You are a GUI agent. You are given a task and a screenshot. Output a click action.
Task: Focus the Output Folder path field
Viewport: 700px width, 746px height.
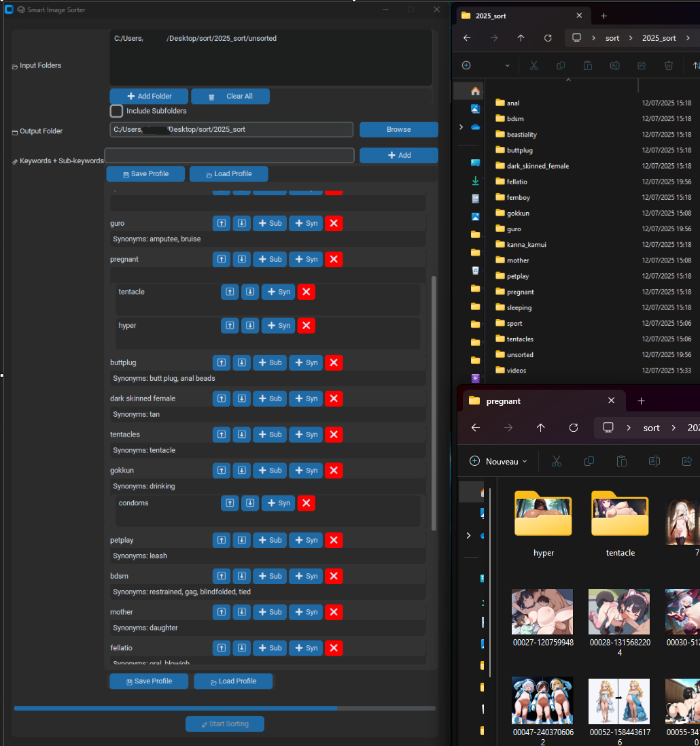[232, 129]
